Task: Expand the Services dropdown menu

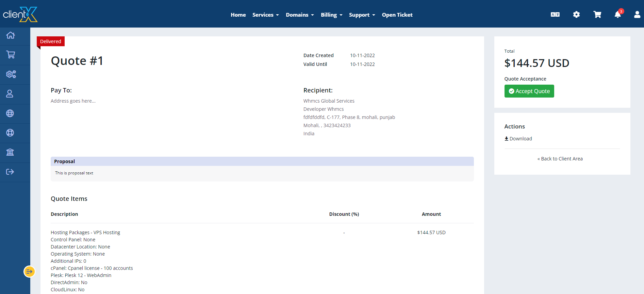Action: point(265,15)
